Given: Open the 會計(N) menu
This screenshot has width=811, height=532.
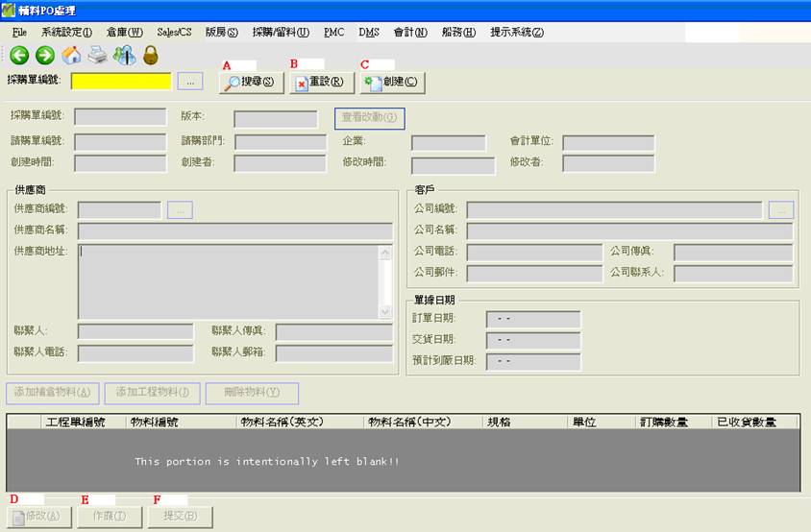Looking at the screenshot, I should pyautogui.click(x=410, y=32).
